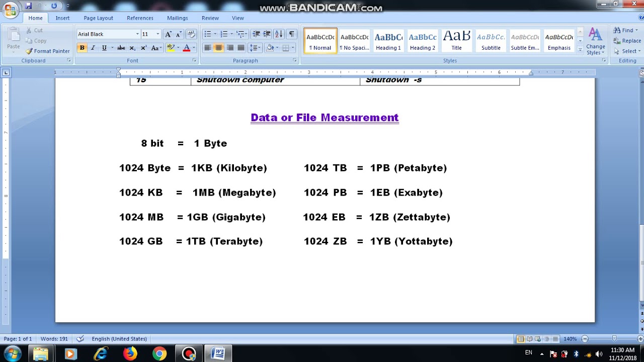The image size is (644, 362).
Task: Switch to the Review tab
Action: click(210, 18)
